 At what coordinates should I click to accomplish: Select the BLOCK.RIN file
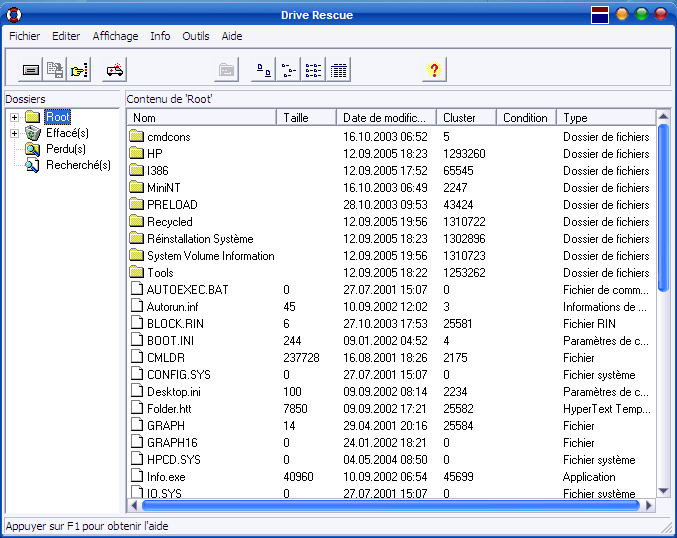392,323
